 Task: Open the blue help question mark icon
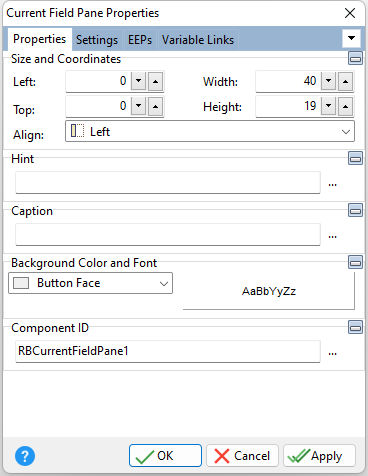click(x=25, y=456)
